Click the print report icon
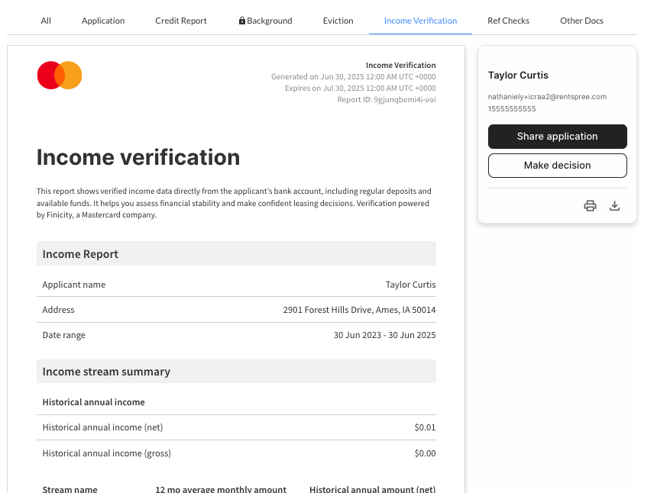Image resolution: width=670 pixels, height=493 pixels. click(x=590, y=206)
